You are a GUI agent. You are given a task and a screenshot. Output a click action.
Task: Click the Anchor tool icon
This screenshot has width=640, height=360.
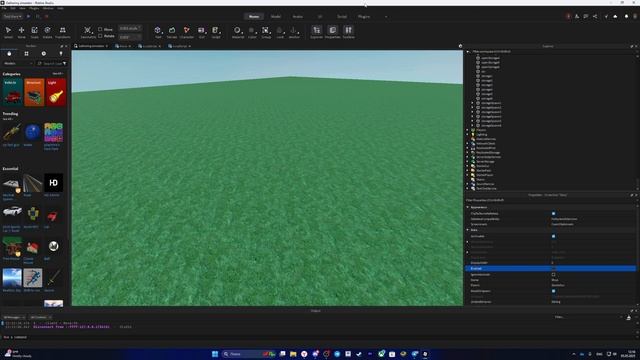pyautogui.click(x=294, y=32)
